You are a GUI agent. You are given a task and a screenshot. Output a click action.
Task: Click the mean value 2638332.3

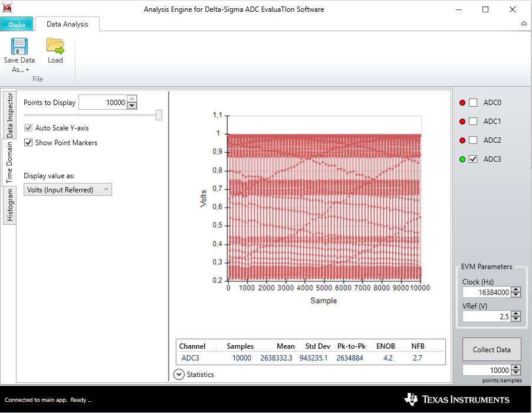point(276,358)
